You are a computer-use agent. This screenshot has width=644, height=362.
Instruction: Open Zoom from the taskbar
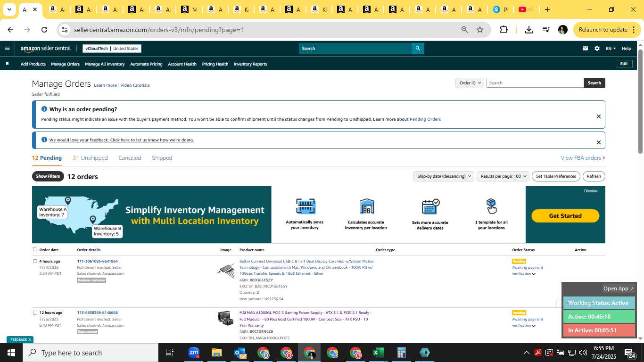(193, 353)
